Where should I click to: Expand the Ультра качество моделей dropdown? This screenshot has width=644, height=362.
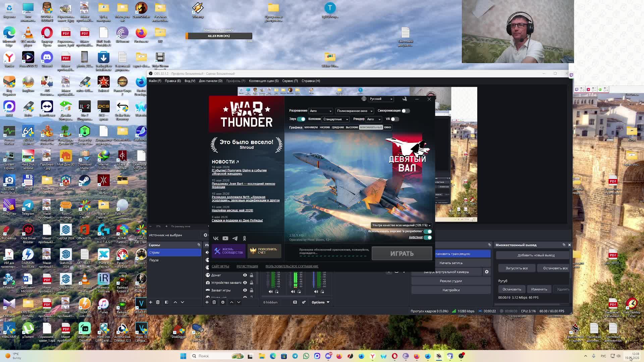pos(401,225)
